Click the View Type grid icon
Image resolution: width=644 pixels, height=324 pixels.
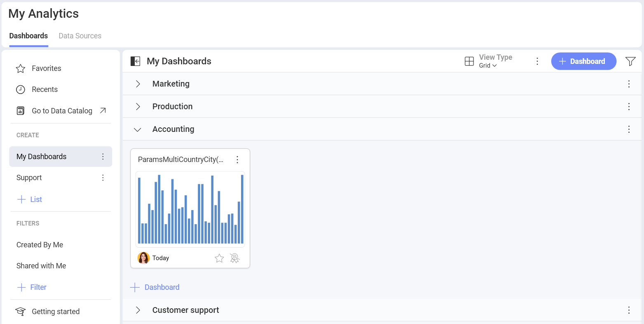click(x=469, y=61)
